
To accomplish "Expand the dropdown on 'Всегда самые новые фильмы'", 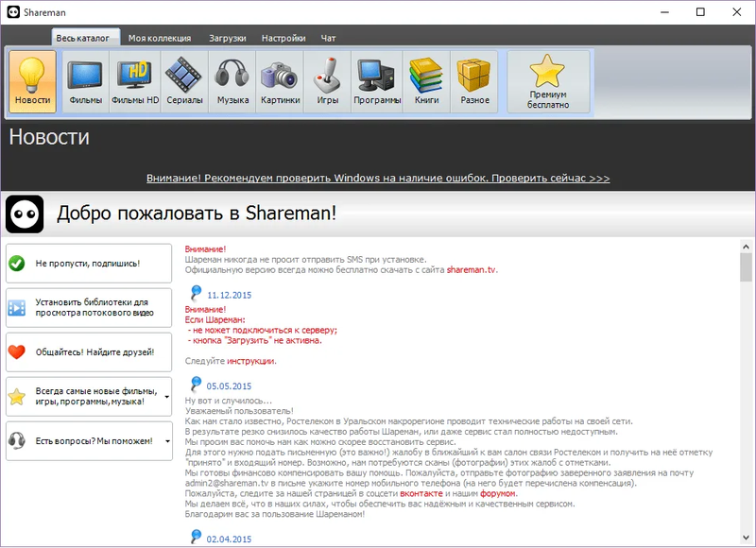I will [x=168, y=397].
